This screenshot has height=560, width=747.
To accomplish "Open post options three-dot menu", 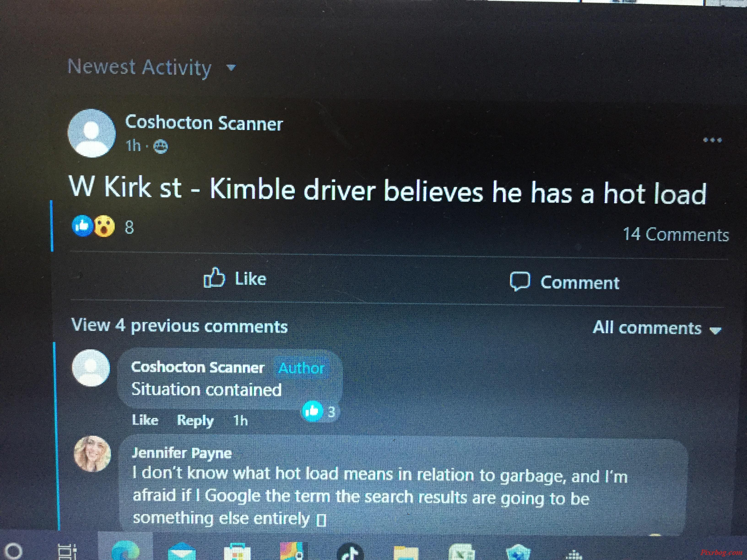I will coord(712,140).
